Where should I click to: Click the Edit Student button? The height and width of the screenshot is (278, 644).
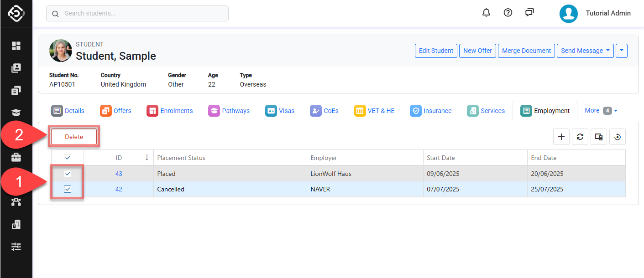pos(436,51)
